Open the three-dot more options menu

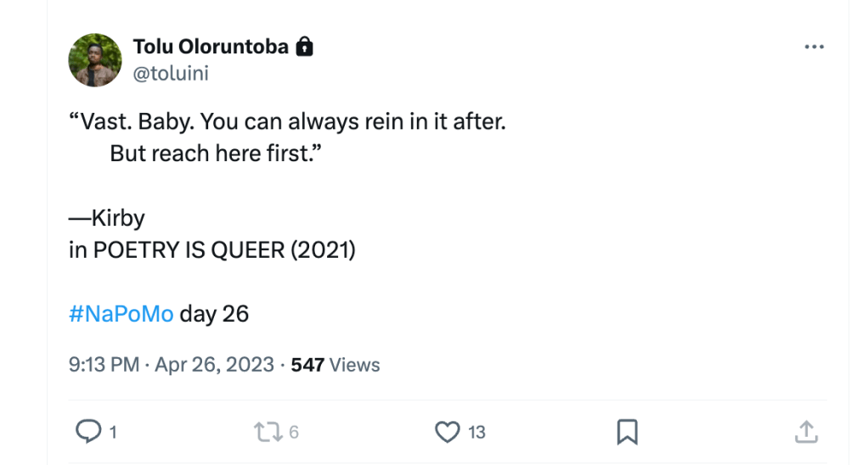pyautogui.click(x=814, y=48)
